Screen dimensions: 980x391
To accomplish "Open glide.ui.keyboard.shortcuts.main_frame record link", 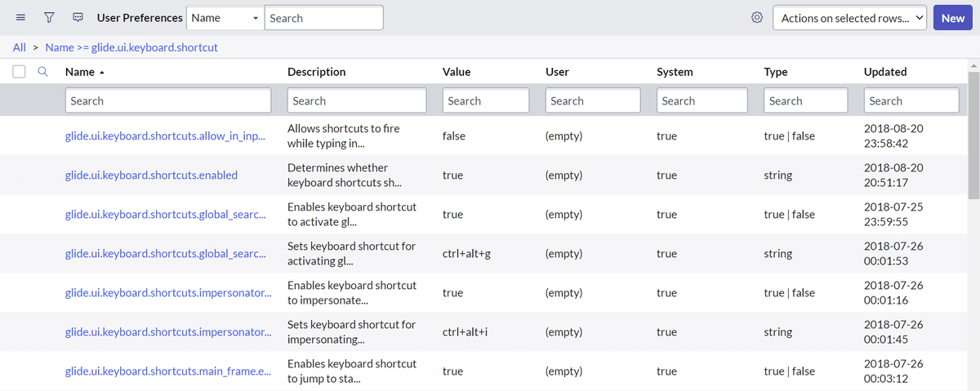I will [x=166, y=371].
